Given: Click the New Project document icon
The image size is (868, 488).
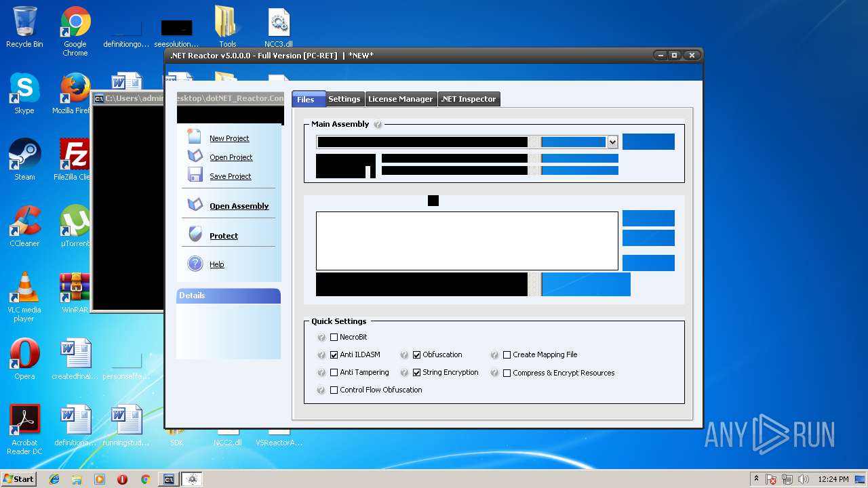Looking at the screenshot, I should click(195, 136).
